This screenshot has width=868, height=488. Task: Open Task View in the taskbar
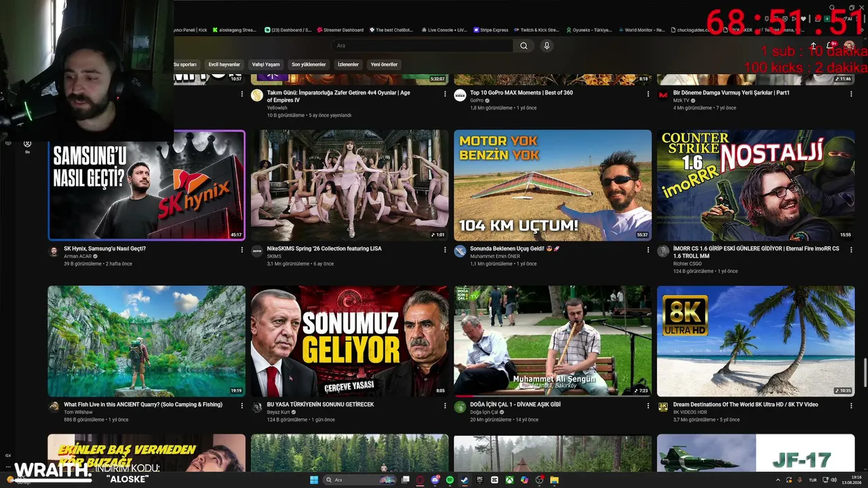coord(405,480)
